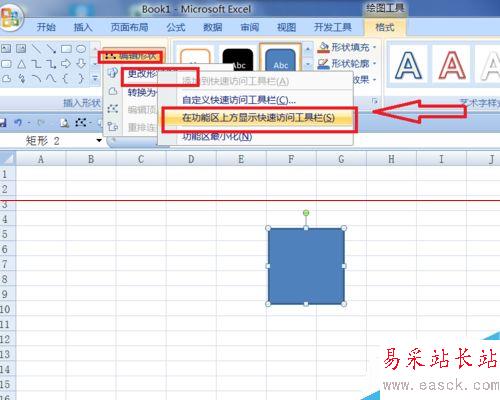500x400 pixels.
Task: Open the 数据 (Data) tab
Action: tap(213, 27)
